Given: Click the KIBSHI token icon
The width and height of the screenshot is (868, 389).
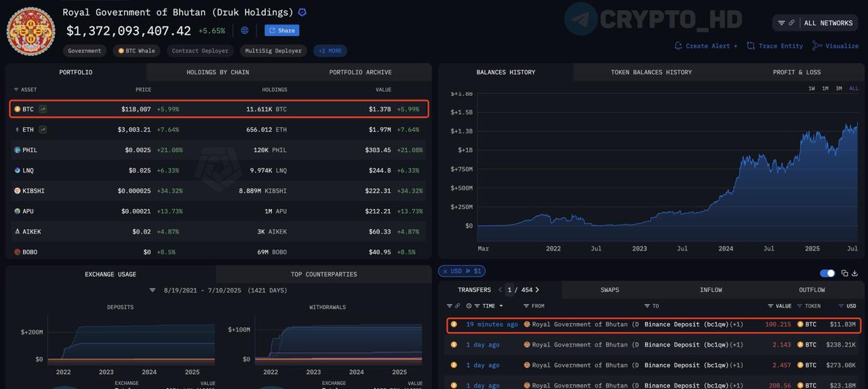Looking at the screenshot, I should 18,191.
